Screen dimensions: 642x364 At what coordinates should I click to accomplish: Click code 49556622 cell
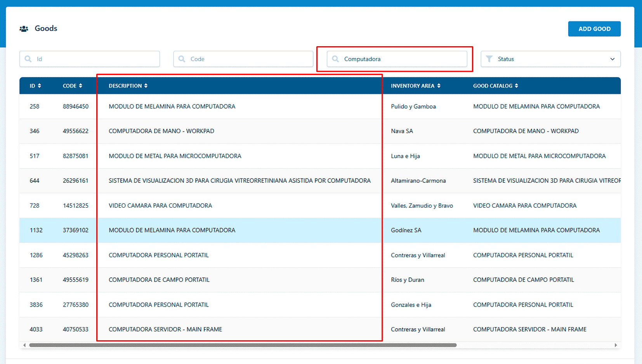pos(76,131)
